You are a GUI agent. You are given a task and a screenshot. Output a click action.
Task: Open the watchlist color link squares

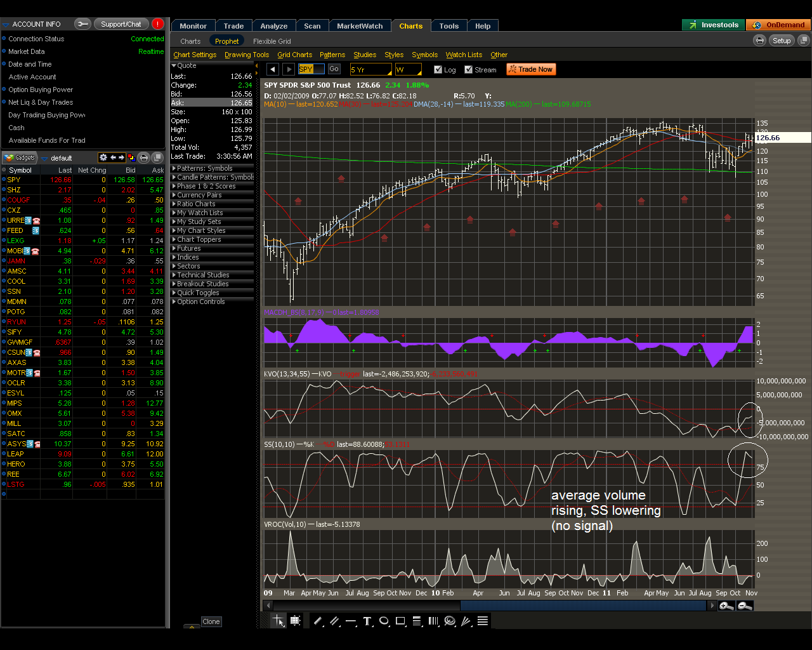click(x=131, y=157)
